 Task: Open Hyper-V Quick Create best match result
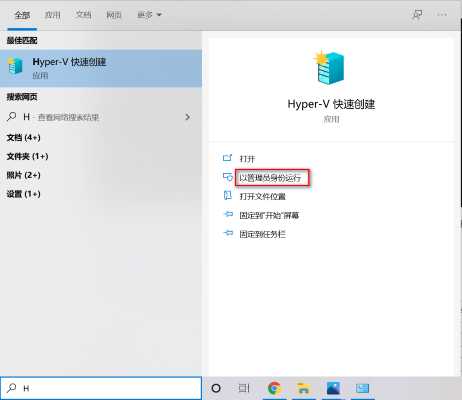click(101, 68)
